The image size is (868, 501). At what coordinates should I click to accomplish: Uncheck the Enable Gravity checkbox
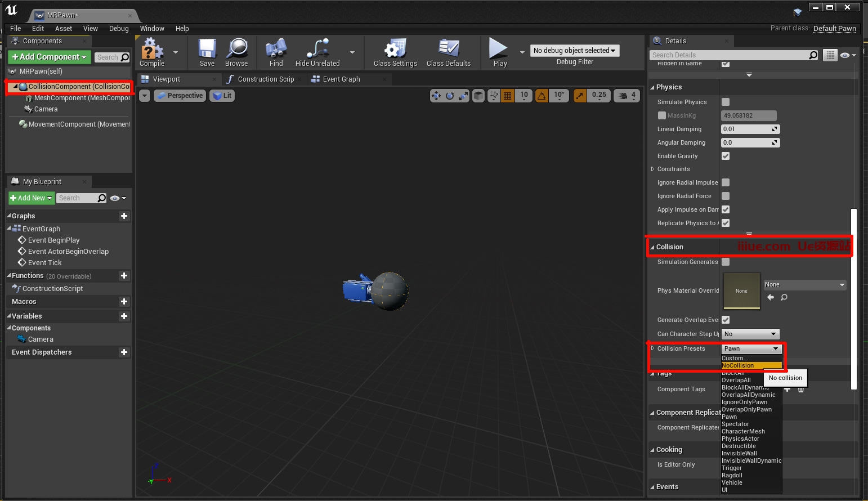726,156
